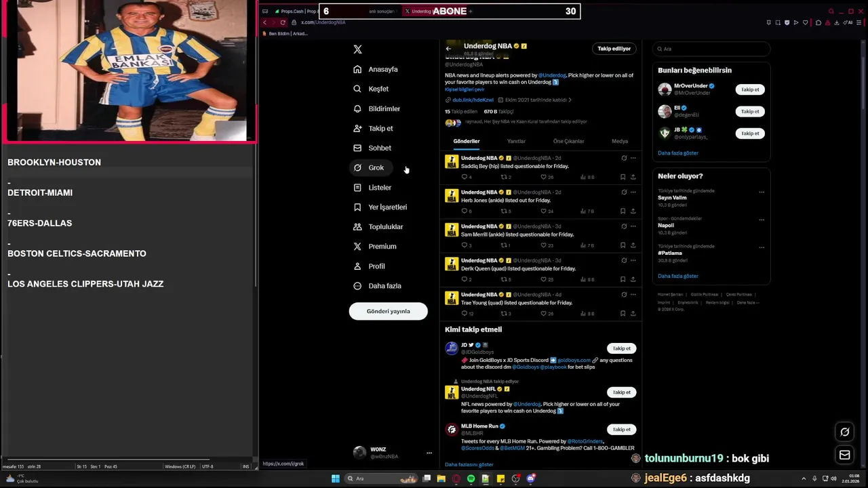868x488 pixels.
Task: Open more options for Napoli trend
Action: [762, 220]
